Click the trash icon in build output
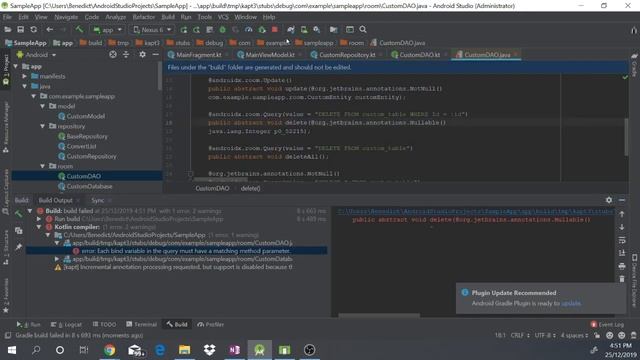 point(622,279)
